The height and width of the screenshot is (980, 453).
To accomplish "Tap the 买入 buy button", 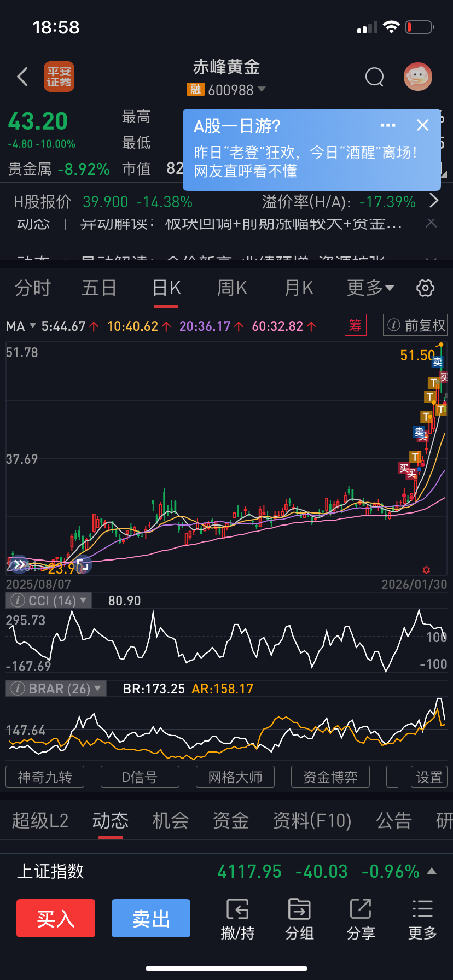I will pyautogui.click(x=56, y=918).
